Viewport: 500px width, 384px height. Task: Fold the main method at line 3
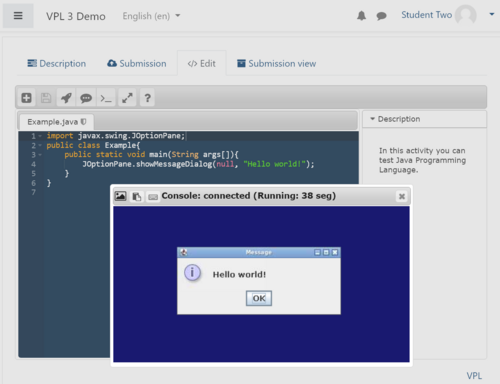(40, 155)
